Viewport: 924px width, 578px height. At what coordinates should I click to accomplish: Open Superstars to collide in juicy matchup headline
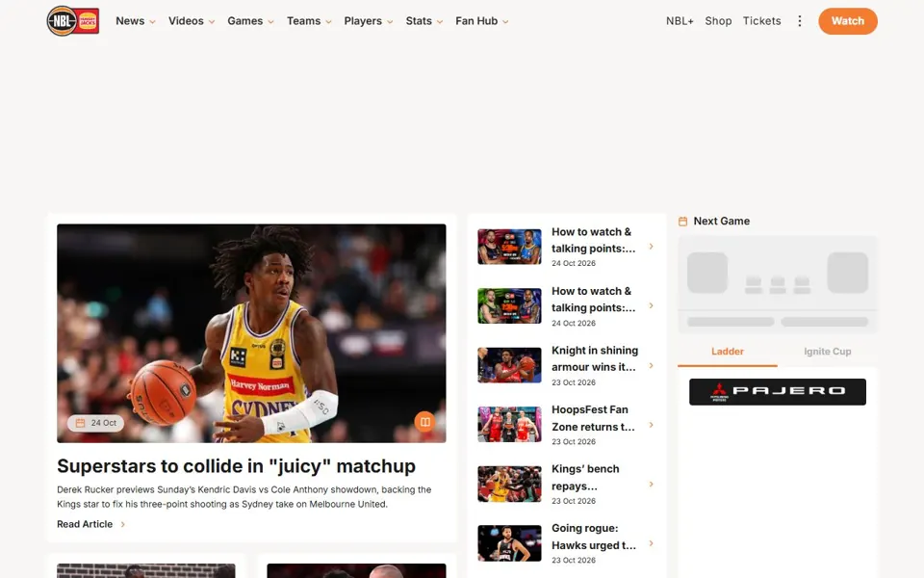pos(237,466)
